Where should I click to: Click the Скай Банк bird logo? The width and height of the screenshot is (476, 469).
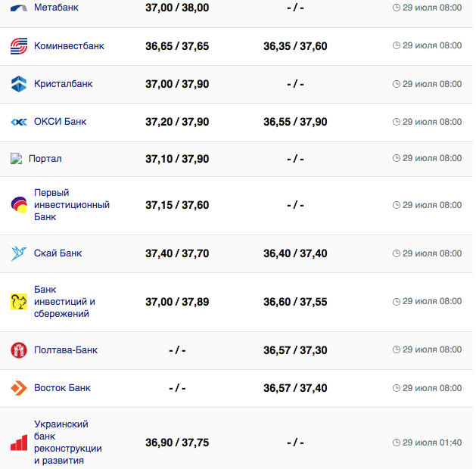click(19, 253)
